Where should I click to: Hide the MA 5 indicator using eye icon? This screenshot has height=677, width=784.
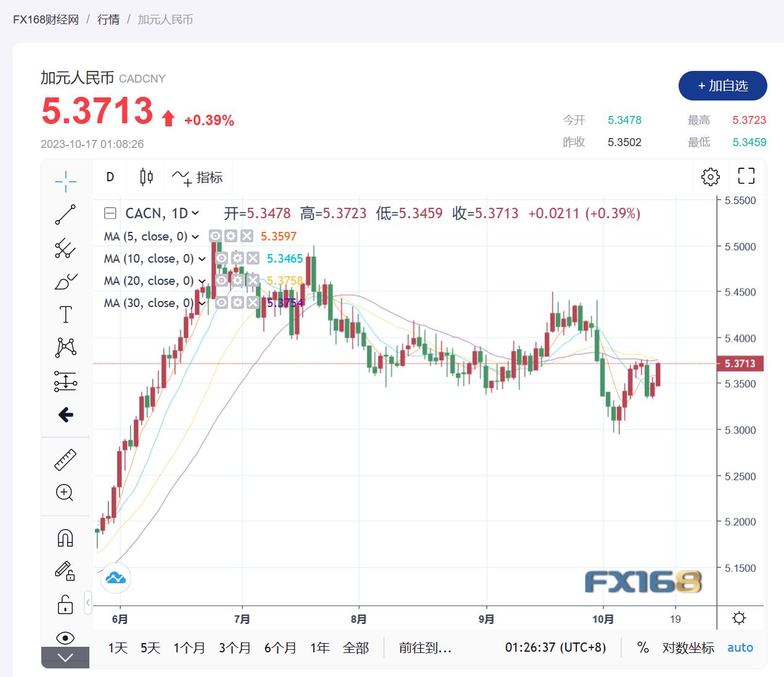(215, 236)
